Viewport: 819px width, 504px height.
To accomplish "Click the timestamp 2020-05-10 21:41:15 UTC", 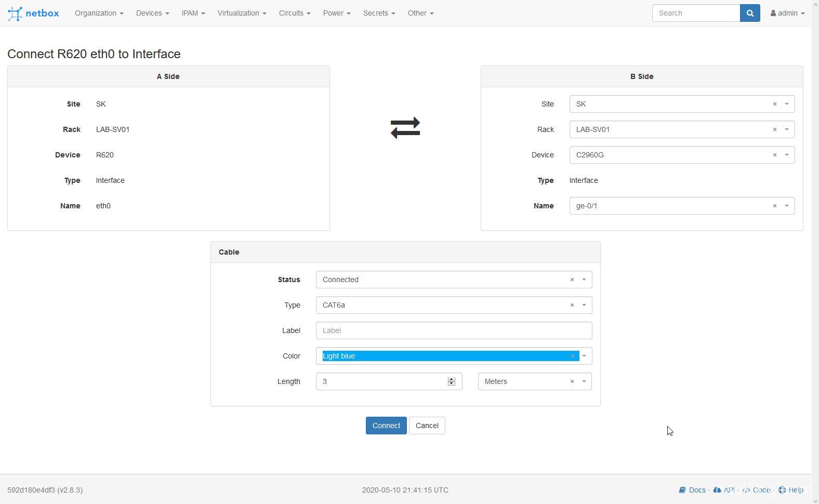I will click(405, 490).
